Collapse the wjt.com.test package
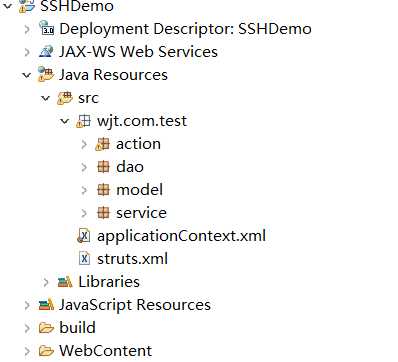The height and width of the screenshot is (362, 398). click(x=64, y=121)
